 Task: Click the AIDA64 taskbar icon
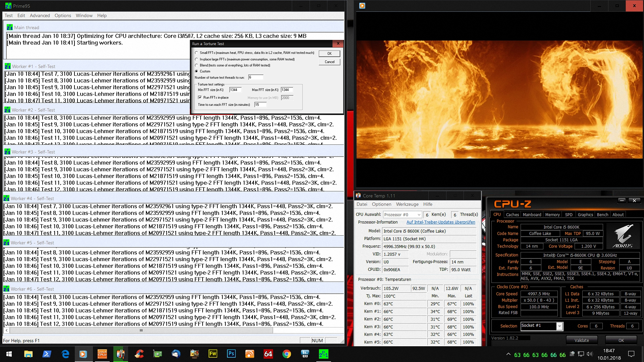[268, 354]
